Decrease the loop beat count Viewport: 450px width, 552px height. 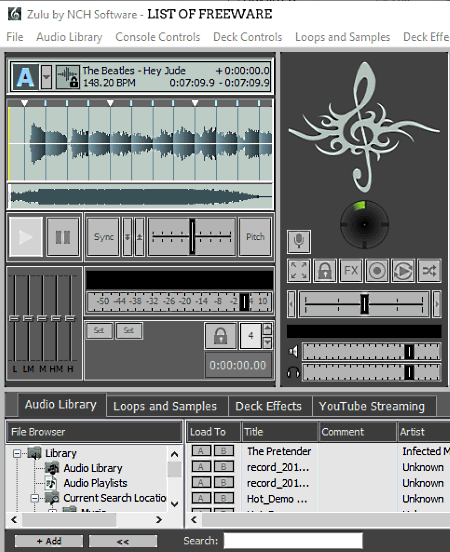point(268,343)
